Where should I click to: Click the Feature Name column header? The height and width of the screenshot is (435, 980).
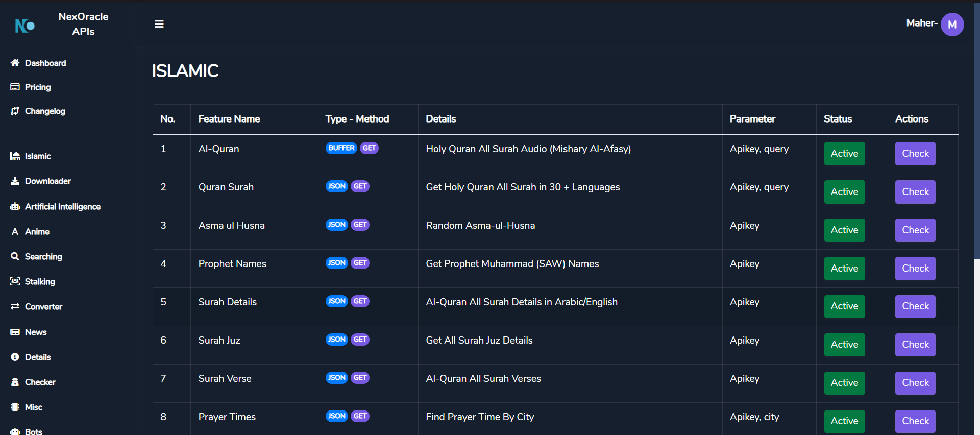pos(229,119)
